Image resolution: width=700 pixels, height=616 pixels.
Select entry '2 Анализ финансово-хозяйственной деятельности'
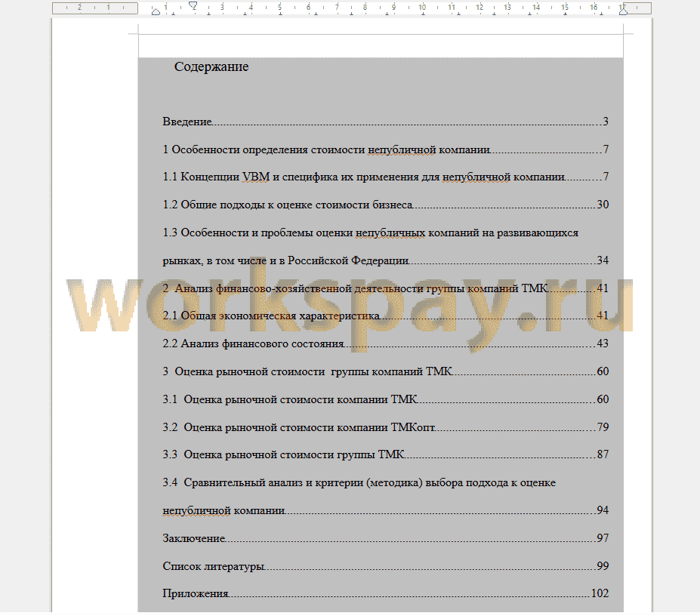385,288
